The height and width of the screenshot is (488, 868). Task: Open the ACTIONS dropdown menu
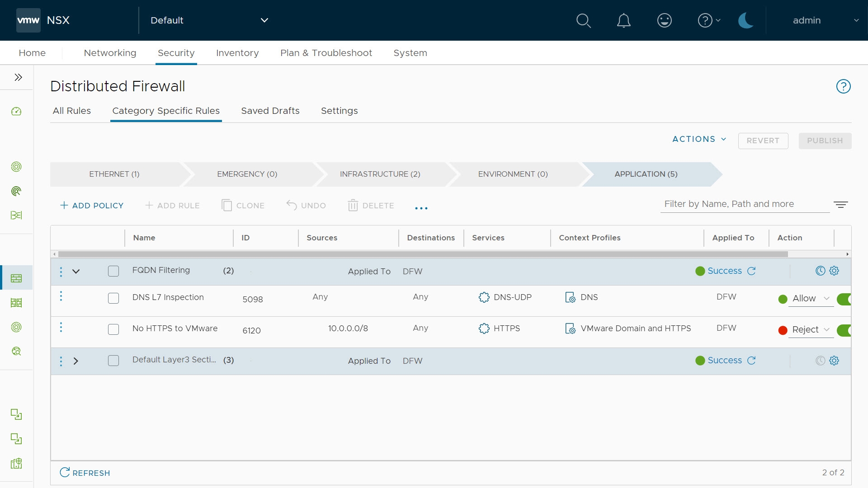(699, 139)
